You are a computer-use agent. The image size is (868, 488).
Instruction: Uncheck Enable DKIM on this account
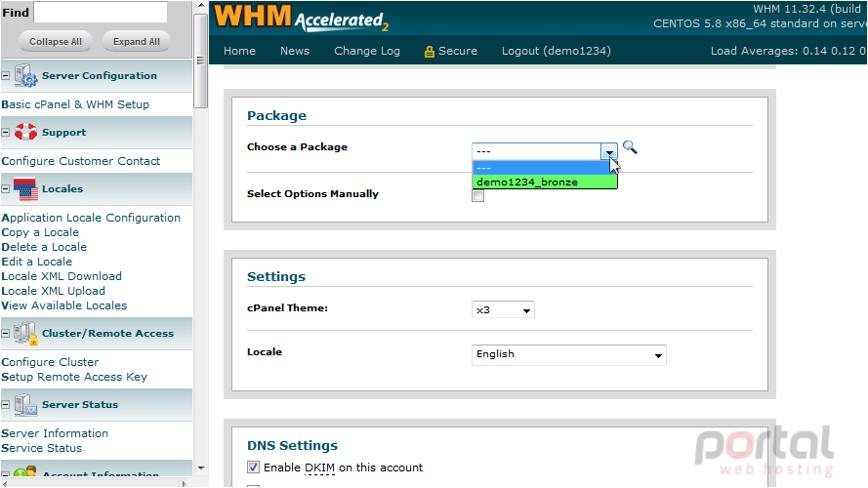(x=253, y=467)
